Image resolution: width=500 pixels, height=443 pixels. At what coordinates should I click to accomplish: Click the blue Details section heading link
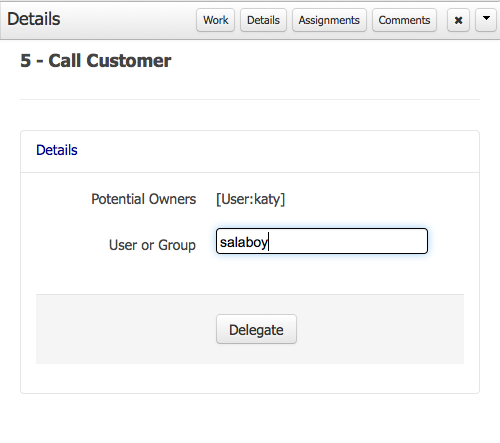[57, 150]
